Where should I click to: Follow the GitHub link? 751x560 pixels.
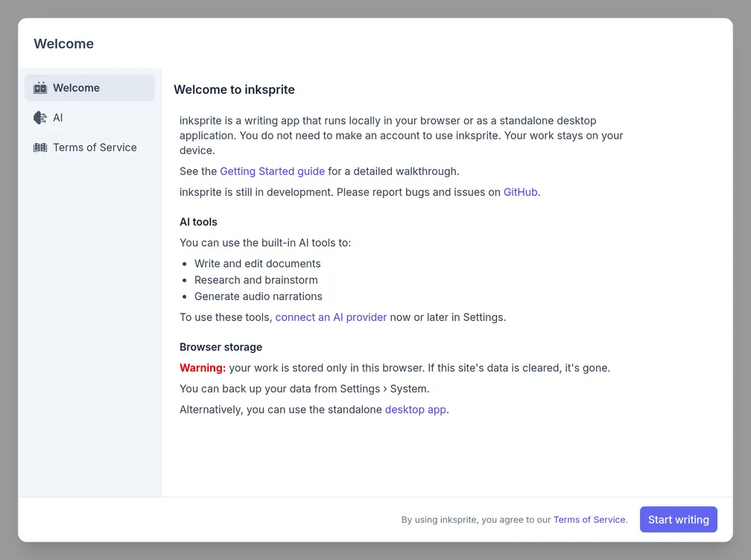pyautogui.click(x=520, y=192)
